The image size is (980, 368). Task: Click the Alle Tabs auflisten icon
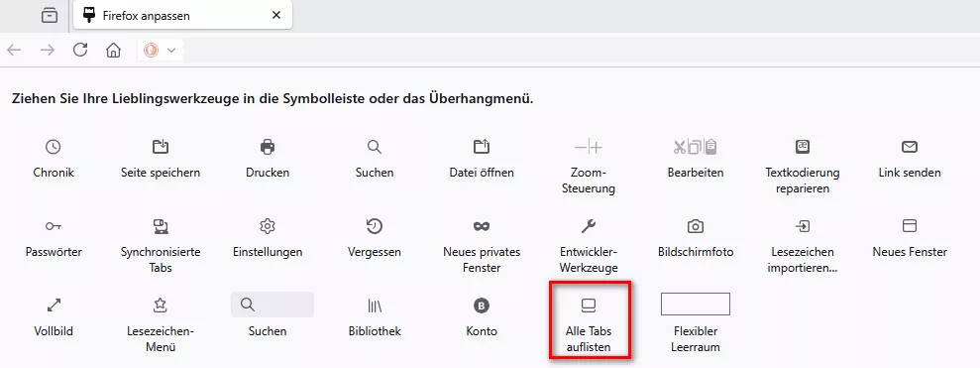pos(589,306)
